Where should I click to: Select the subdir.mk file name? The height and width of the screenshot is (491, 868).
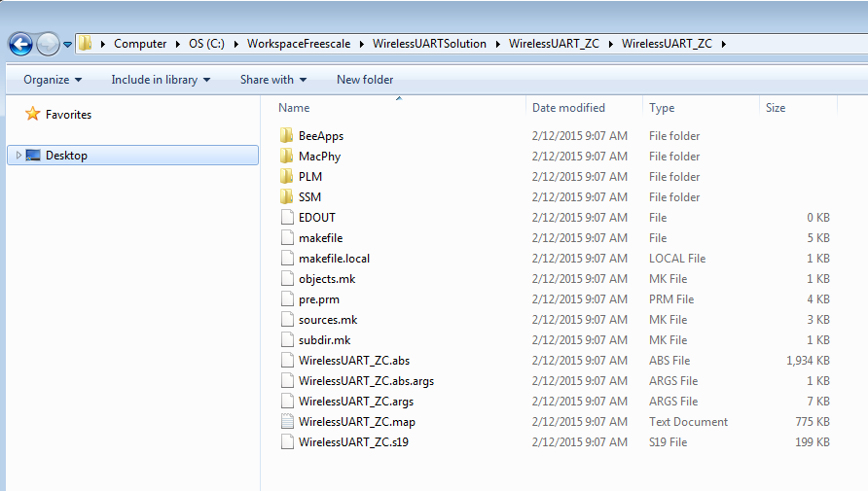[x=324, y=340]
